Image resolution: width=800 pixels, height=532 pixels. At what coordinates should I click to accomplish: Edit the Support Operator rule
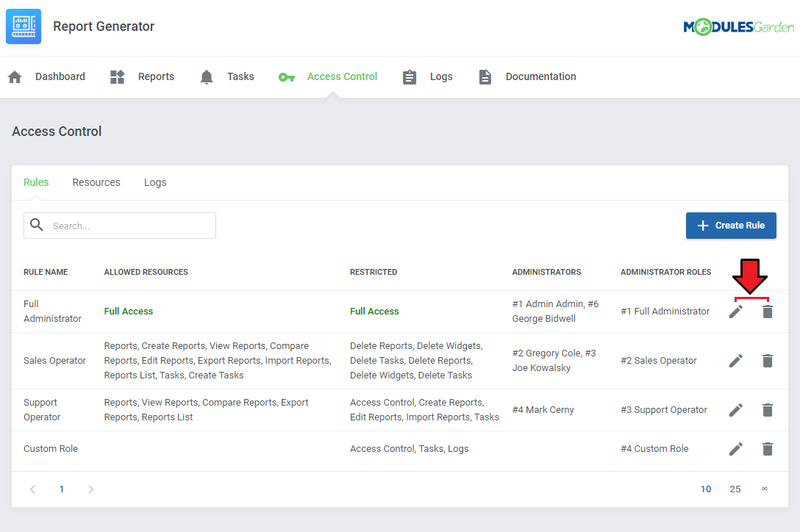tap(736, 409)
